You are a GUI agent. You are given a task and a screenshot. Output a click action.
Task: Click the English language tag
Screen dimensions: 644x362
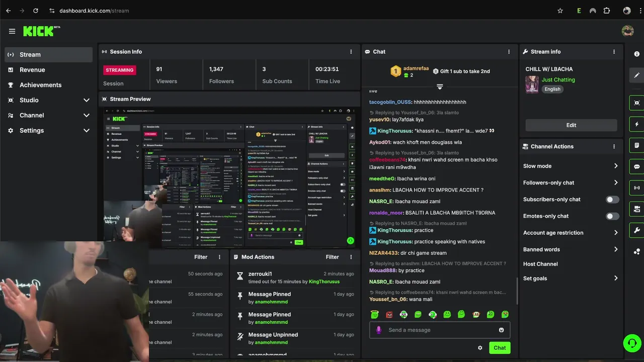[552, 89]
